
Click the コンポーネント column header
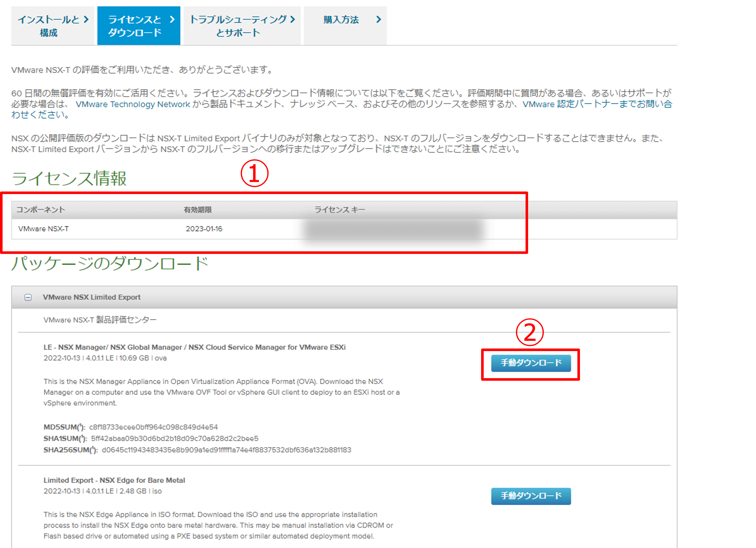pos(41,210)
